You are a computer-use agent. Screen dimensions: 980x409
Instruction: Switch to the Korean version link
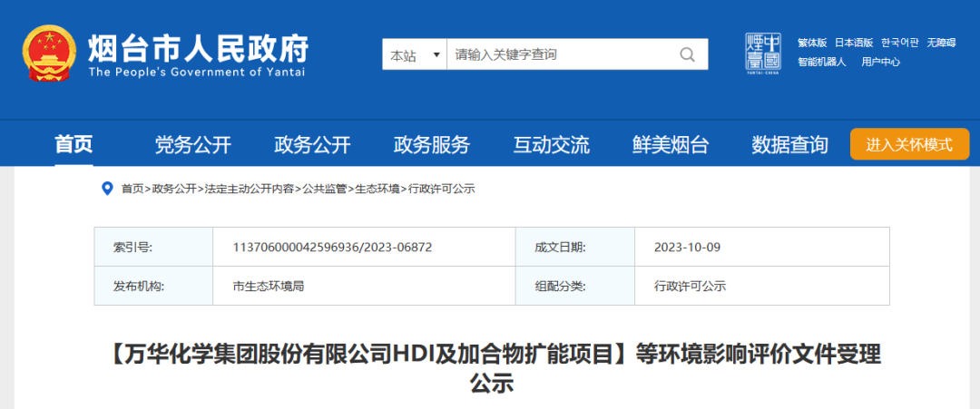coord(900,43)
